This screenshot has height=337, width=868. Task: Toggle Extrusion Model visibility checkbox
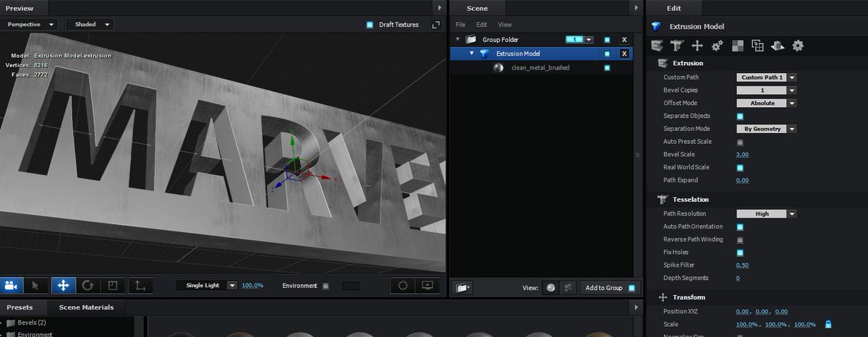click(607, 54)
